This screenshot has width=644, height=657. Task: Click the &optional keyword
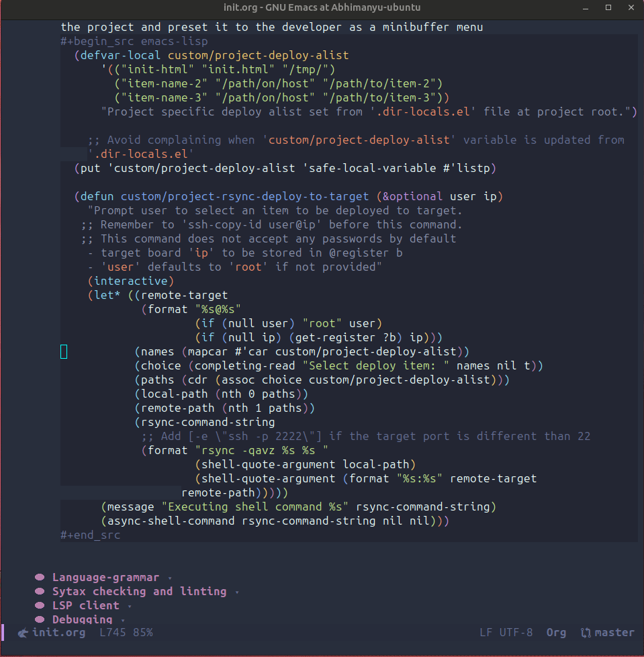tap(412, 197)
